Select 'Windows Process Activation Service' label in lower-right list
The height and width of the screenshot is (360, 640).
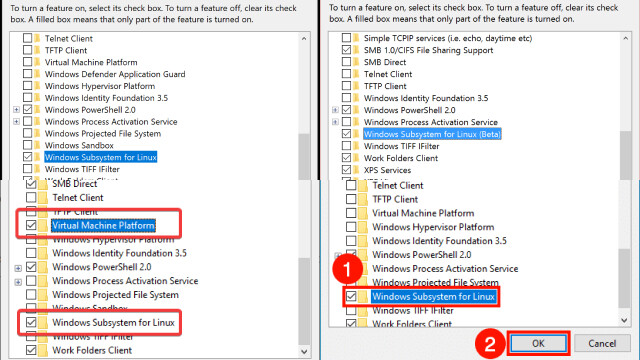(x=445, y=269)
